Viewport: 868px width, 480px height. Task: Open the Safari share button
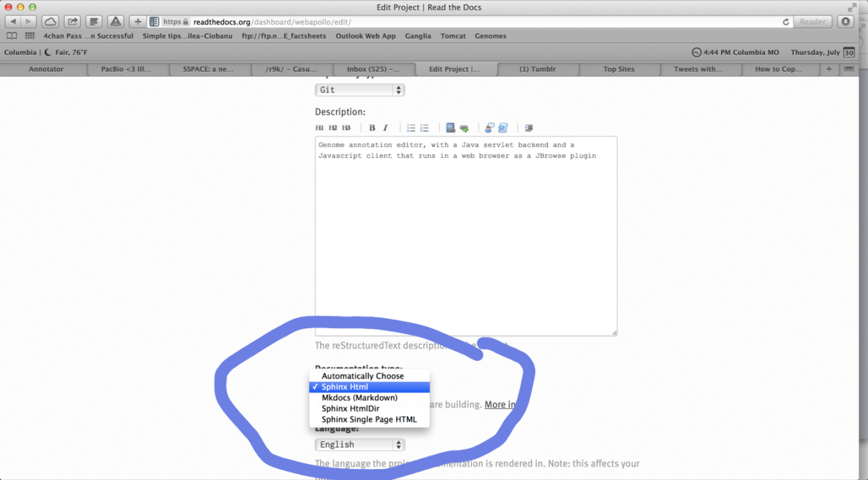click(73, 22)
